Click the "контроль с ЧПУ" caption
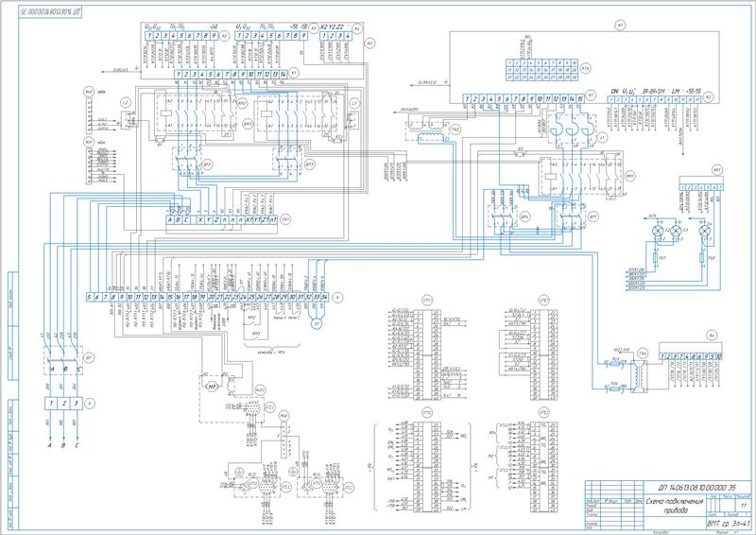 click(x=270, y=354)
